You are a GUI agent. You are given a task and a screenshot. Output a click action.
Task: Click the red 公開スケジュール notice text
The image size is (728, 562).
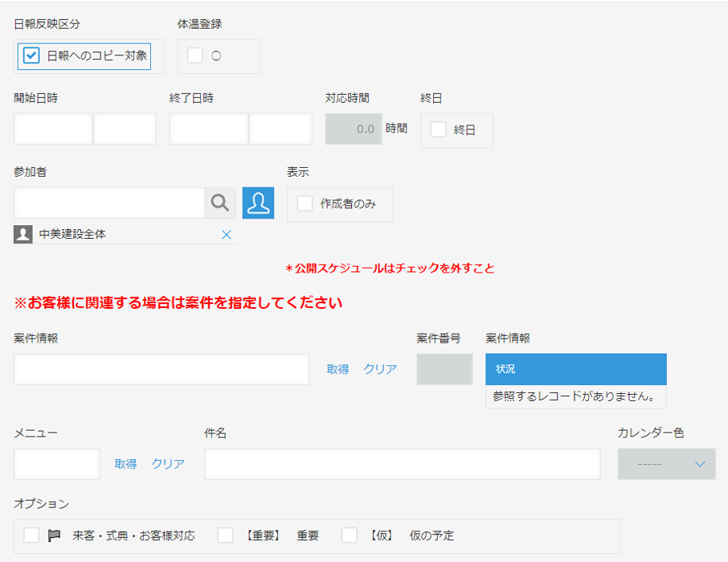click(x=390, y=269)
